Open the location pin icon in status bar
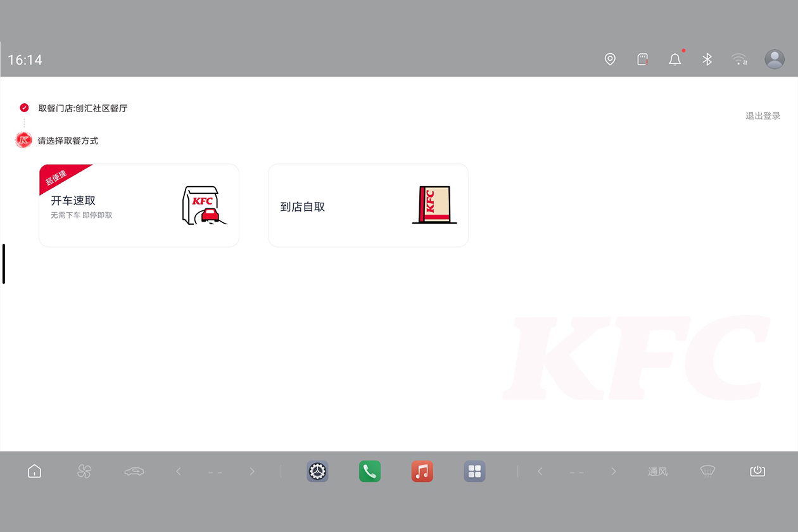 click(x=610, y=60)
